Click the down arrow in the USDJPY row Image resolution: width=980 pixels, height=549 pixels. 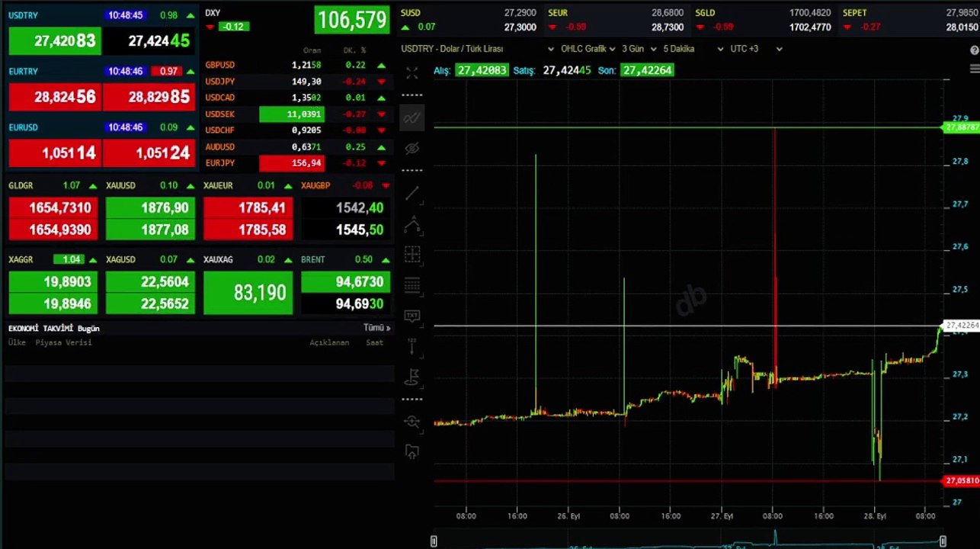381,82
